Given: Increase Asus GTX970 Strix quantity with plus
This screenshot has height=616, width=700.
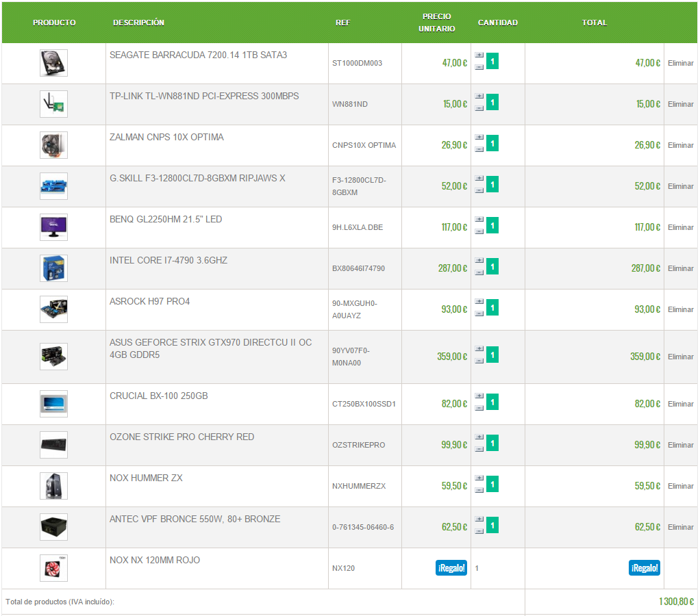Looking at the screenshot, I should 479,348.
